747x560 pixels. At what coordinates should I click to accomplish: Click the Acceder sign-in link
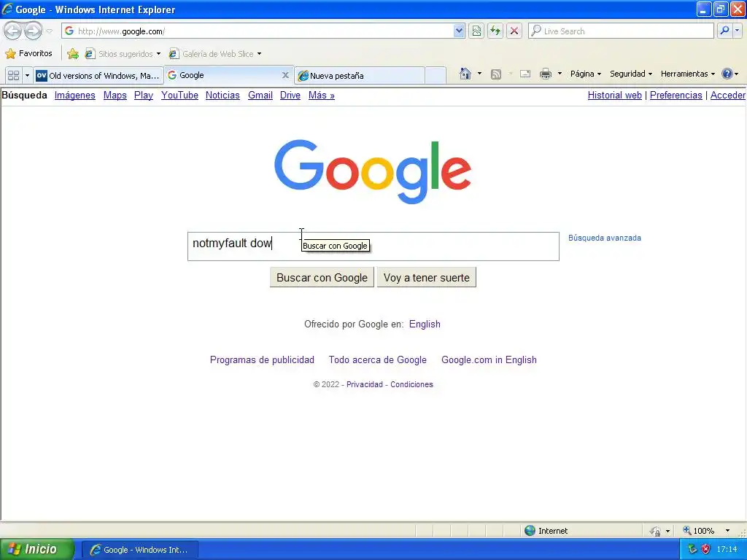(x=728, y=96)
